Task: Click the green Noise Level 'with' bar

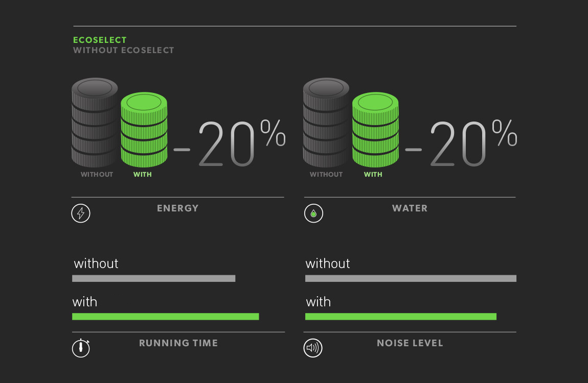Action: [x=401, y=317]
